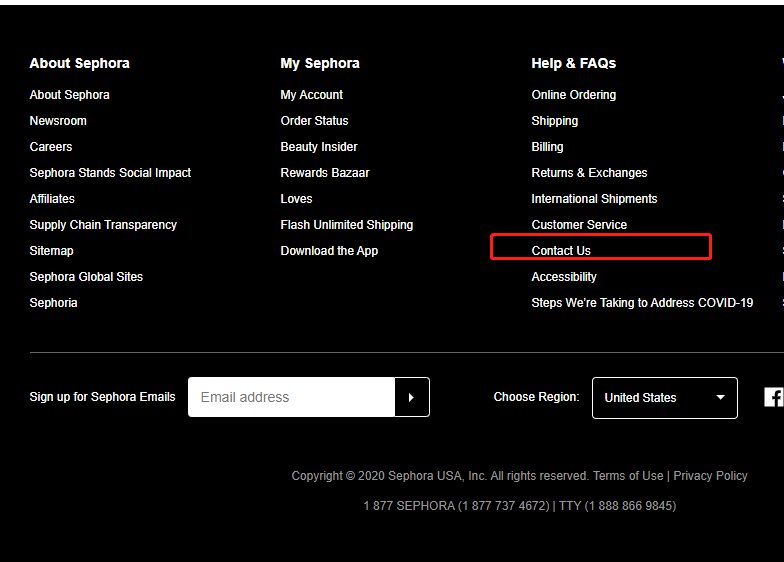Go to My Account link
Image resolution: width=784 pixels, height=562 pixels.
click(x=312, y=94)
